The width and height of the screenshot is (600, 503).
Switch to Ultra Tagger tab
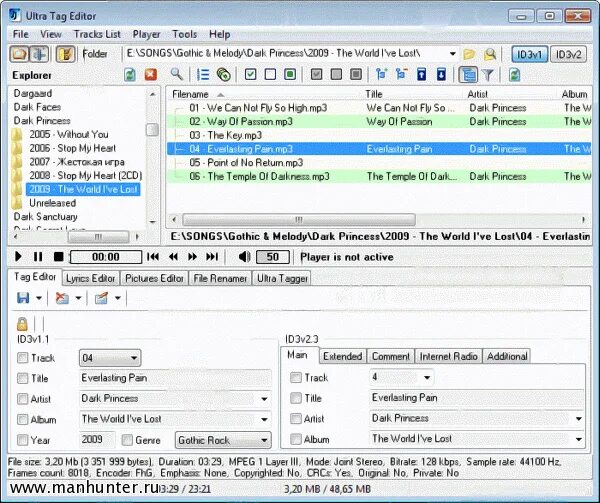click(282, 278)
